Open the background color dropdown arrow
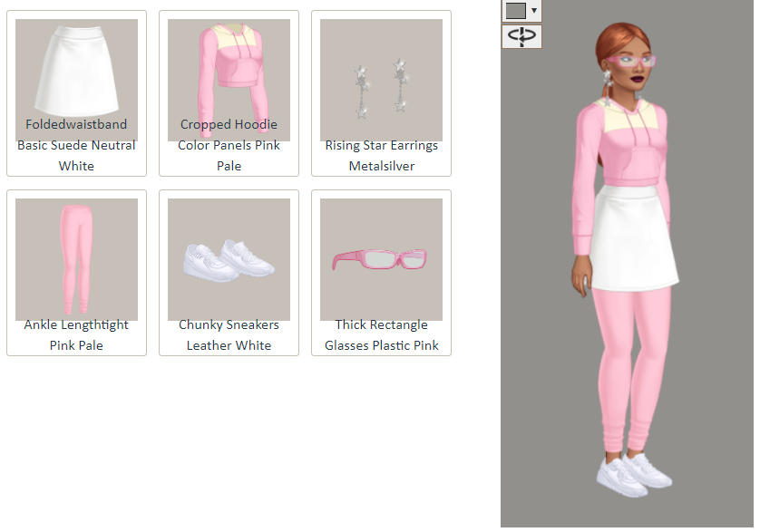The height and width of the screenshot is (532, 760). [534, 10]
